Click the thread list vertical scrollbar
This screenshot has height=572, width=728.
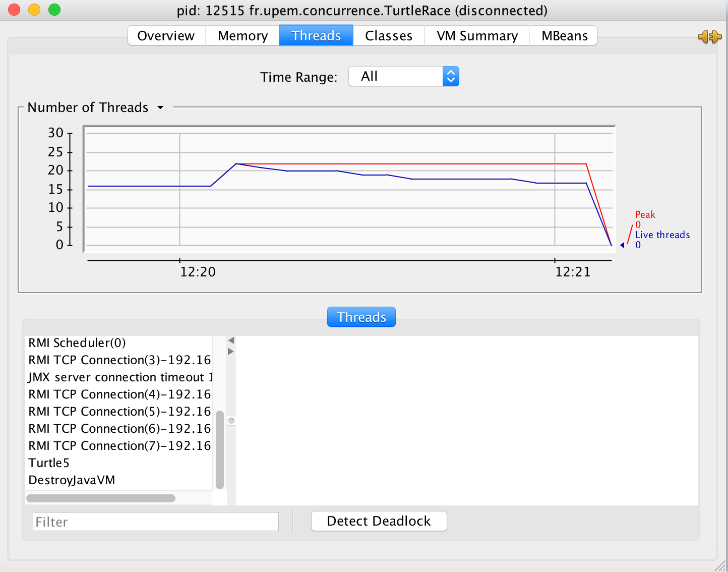pos(220,450)
